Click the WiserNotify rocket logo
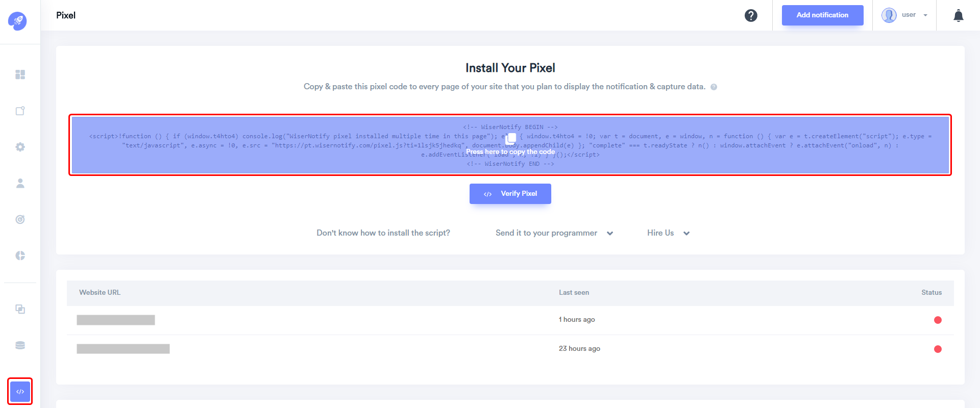The width and height of the screenshot is (980, 408). (x=17, y=21)
